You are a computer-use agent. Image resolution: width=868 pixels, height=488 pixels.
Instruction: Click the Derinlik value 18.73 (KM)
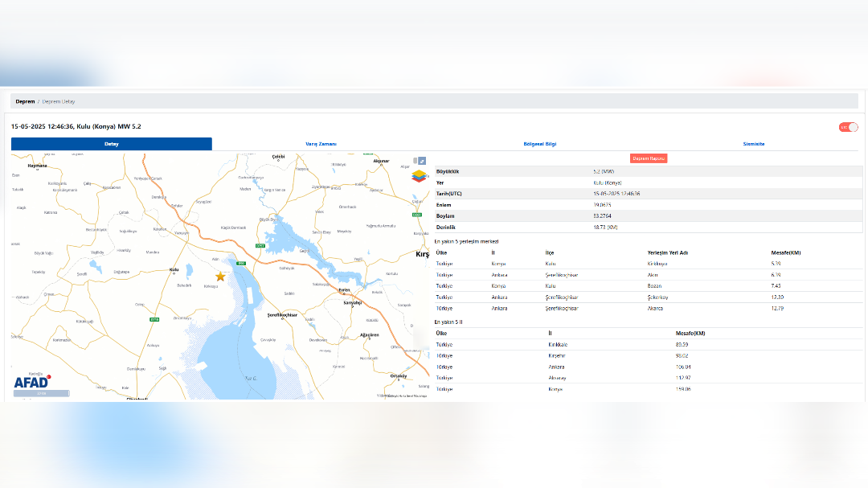[x=606, y=227]
